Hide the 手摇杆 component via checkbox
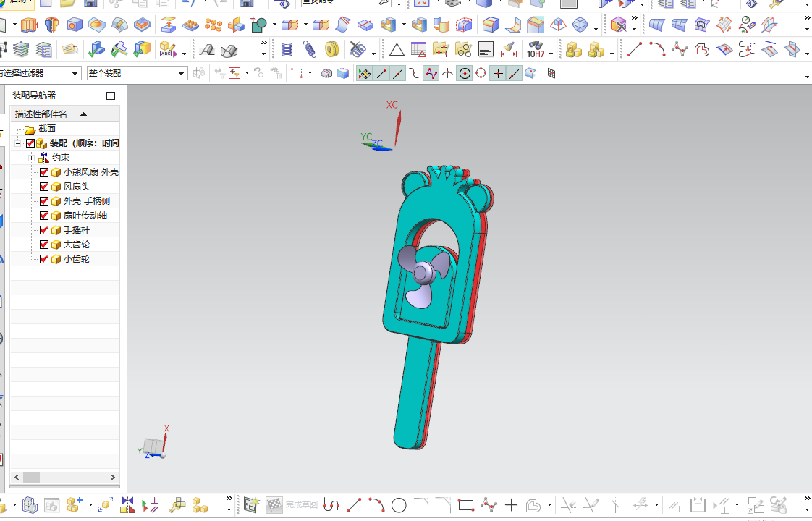This screenshot has height=521, width=812. pyautogui.click(x=44, y=230)
